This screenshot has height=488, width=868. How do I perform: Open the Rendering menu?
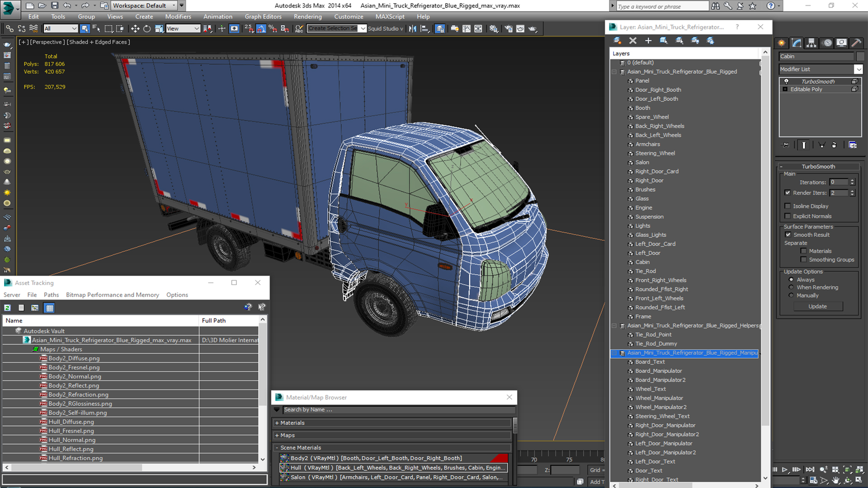[x=307, y=17]
